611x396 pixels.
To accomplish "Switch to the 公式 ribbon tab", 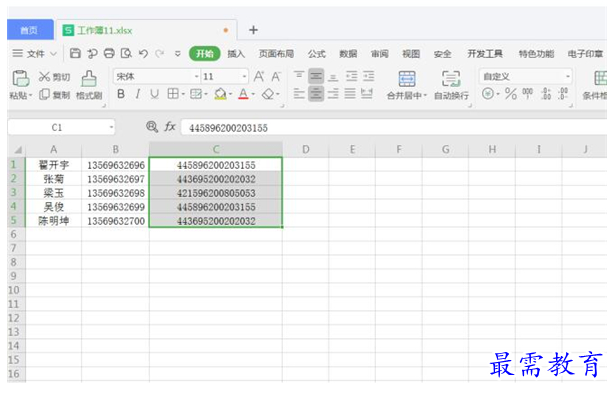I will tap(316, 54).
